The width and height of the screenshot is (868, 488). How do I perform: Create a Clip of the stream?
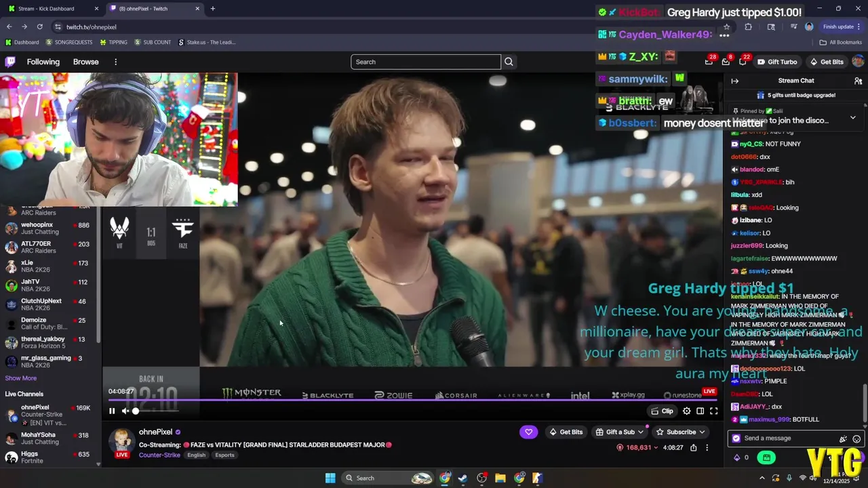click(662, 411)
